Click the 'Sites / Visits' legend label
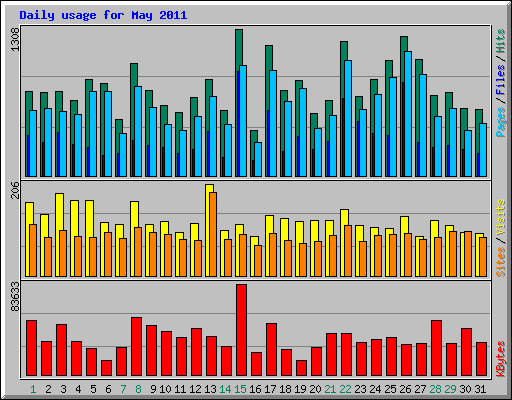Viewport: 512px width, 400px height. (x=501, y=238)
